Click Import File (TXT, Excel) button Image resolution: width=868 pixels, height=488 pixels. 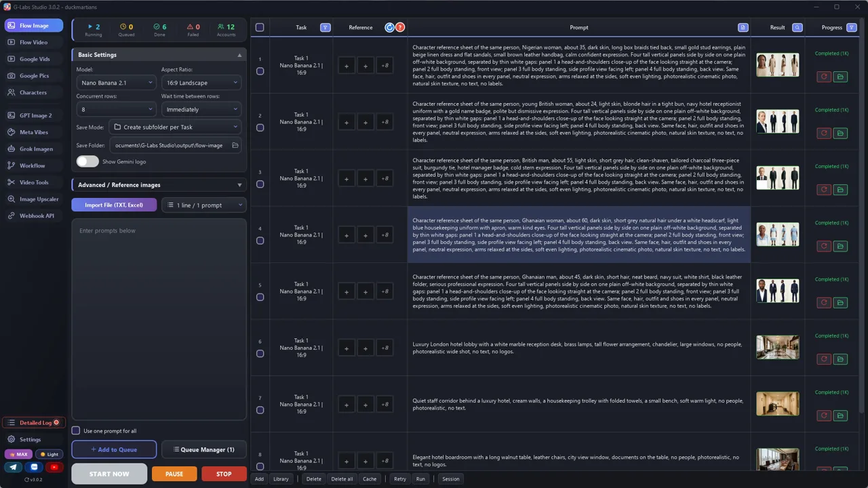pos(114,205)
